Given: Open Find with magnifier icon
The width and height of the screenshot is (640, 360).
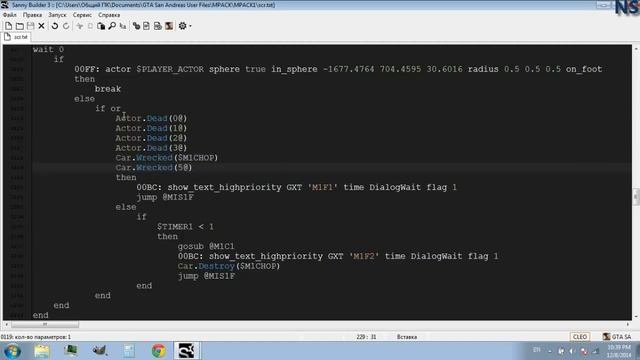Looking at the screenshot, I should coord(112,26).
